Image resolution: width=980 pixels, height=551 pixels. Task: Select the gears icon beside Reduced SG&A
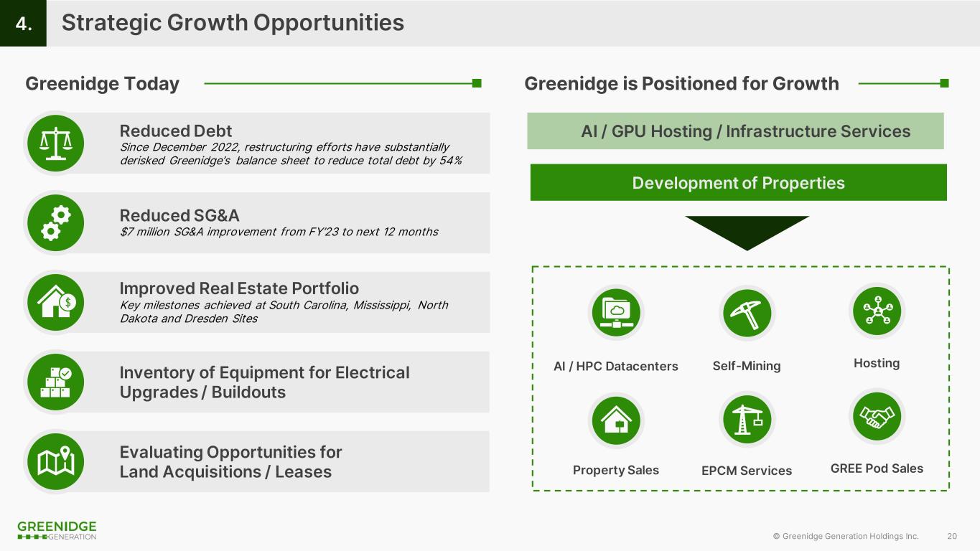pos(55,222)
